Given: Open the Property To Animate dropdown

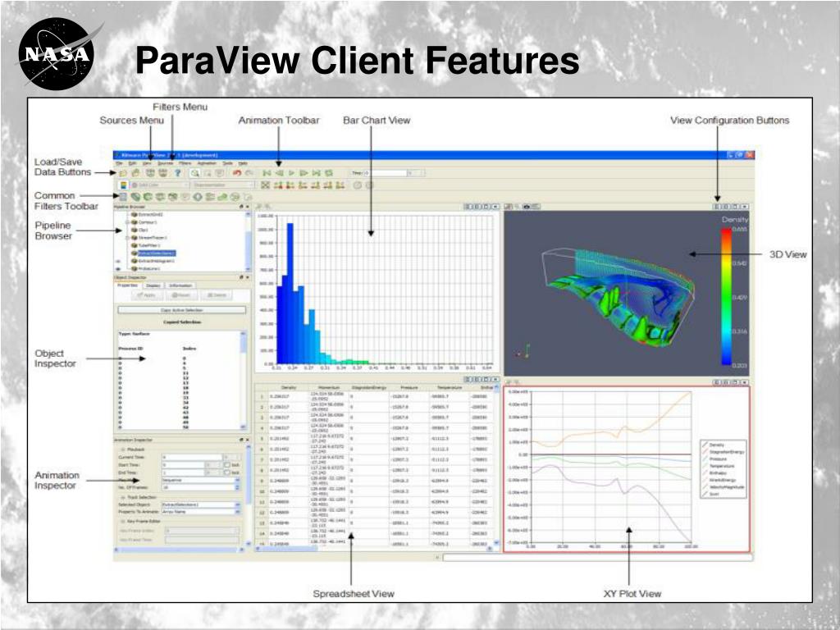Looking at the screenshot, I should [x=201, y=512].
